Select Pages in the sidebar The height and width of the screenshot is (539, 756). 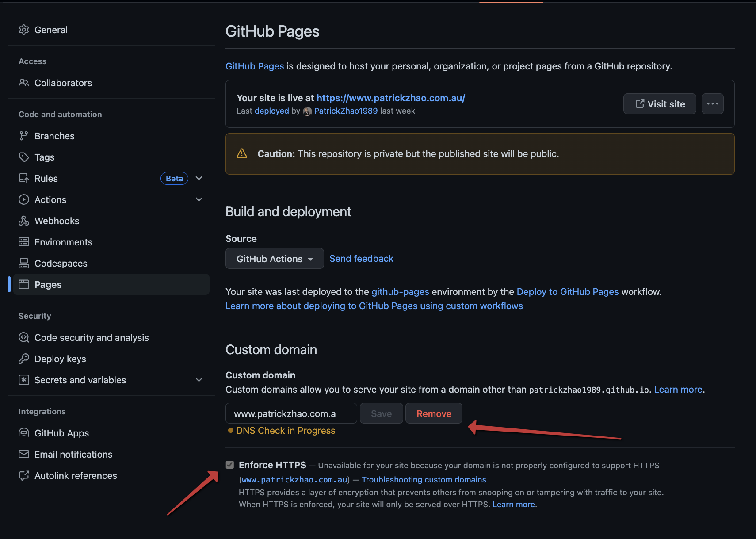(111, 284)
